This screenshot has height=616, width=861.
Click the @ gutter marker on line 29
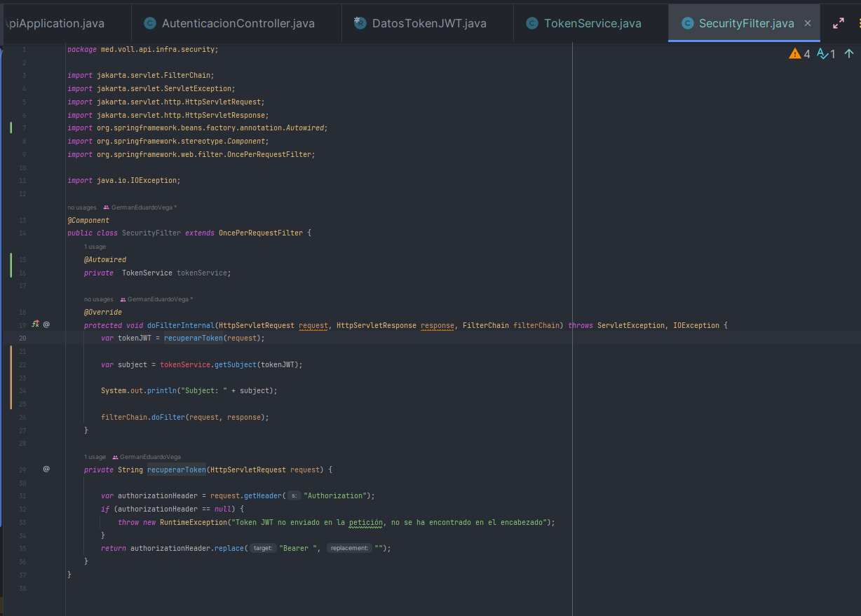coord(46,469)
